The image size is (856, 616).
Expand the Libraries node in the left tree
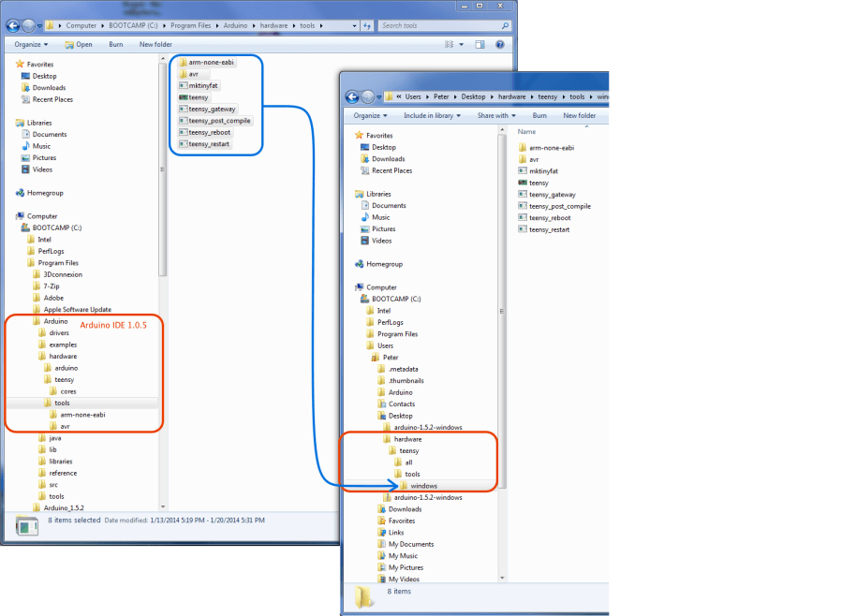click(22, 122)
